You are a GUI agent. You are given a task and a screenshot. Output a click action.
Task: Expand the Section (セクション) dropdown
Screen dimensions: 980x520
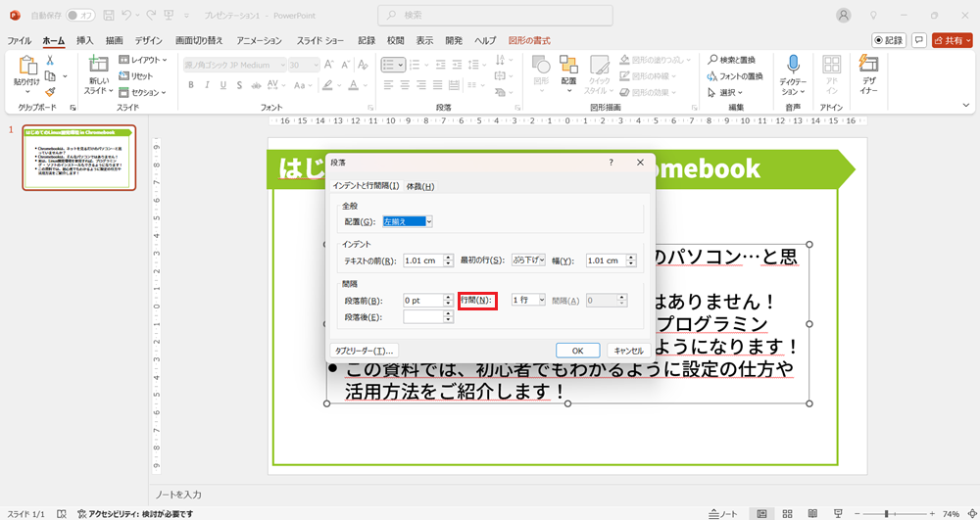click(142, 92)
